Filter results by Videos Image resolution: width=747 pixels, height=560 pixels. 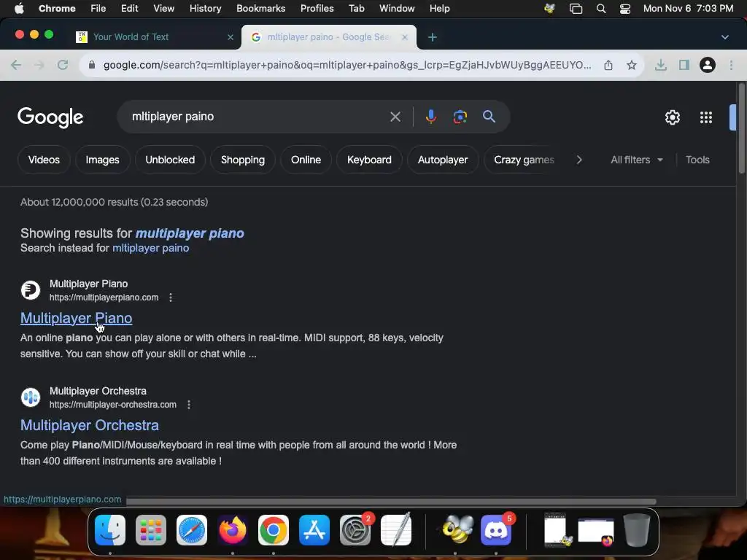44,160
